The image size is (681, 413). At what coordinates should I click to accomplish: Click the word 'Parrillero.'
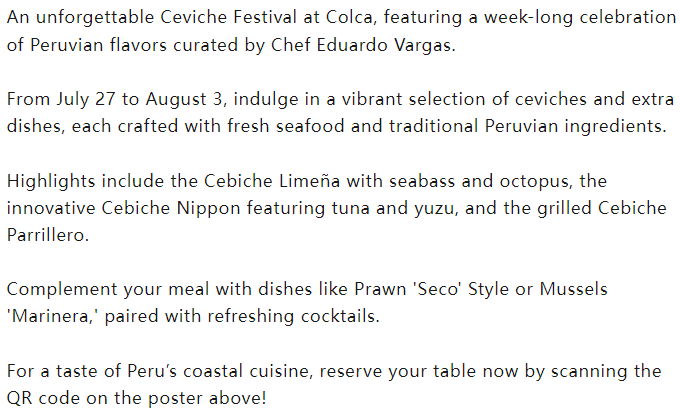(x=48, y=235)
